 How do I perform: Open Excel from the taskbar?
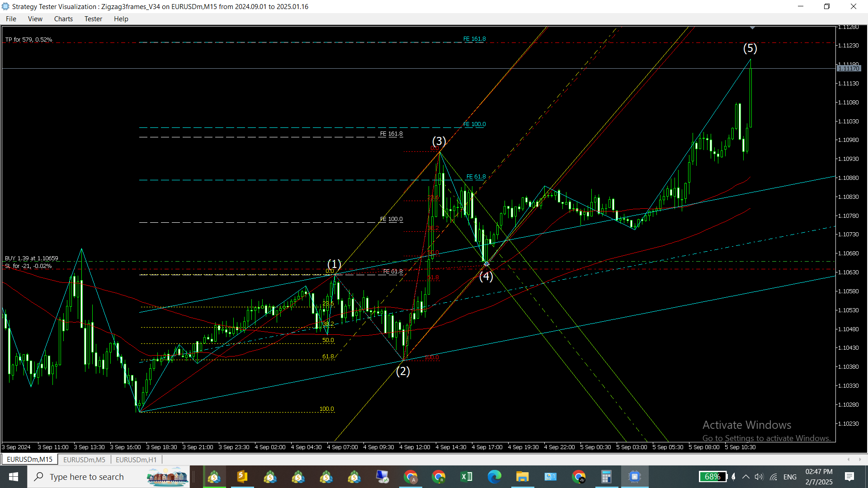point(466,477)
